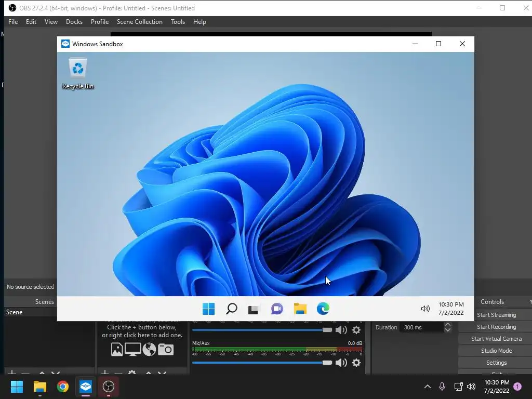The image size is (532, 399).
Task: Open the File menu in OBS
Action: (13, 22)
